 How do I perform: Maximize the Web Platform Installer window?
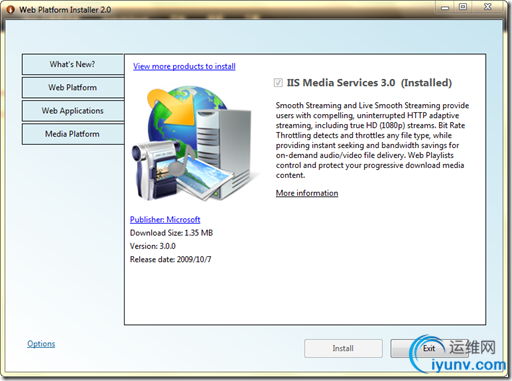pos(463,7)
